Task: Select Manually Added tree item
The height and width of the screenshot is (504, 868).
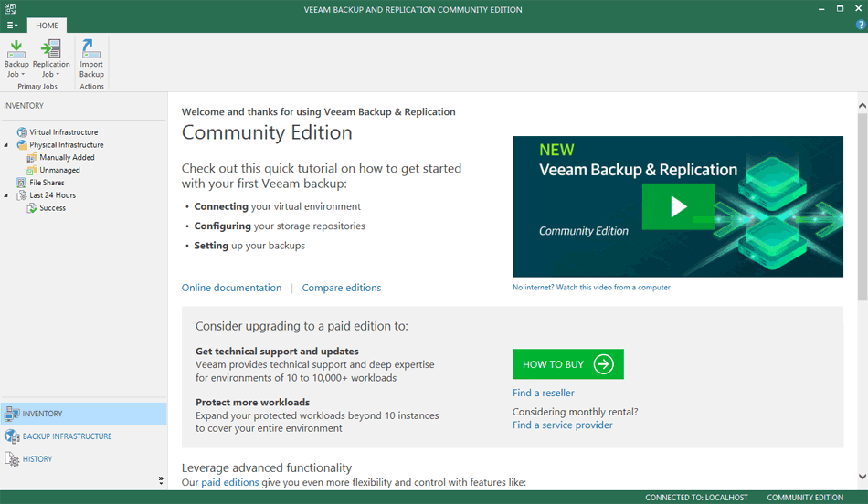Action: point(67,158)
